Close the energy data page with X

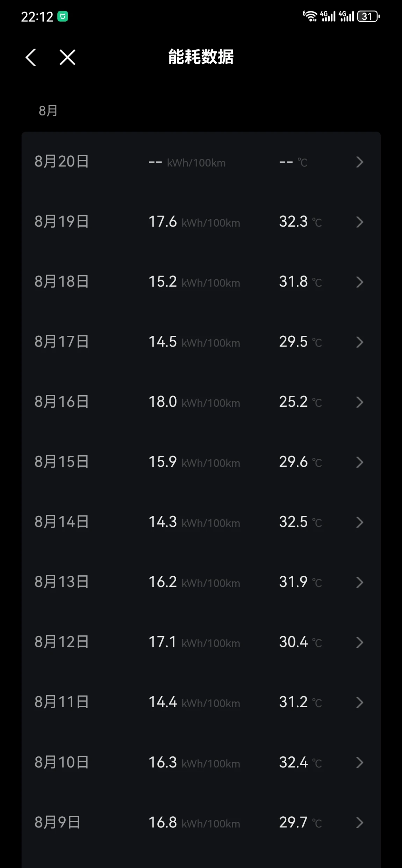click(x=67, y=57)
